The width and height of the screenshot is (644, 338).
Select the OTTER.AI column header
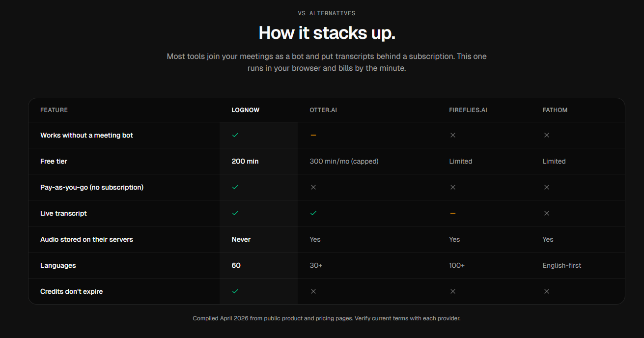[x=323, y=110]
